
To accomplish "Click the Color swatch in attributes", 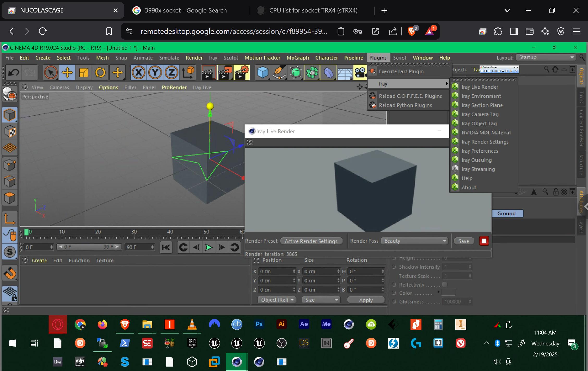I will [449, 293].
